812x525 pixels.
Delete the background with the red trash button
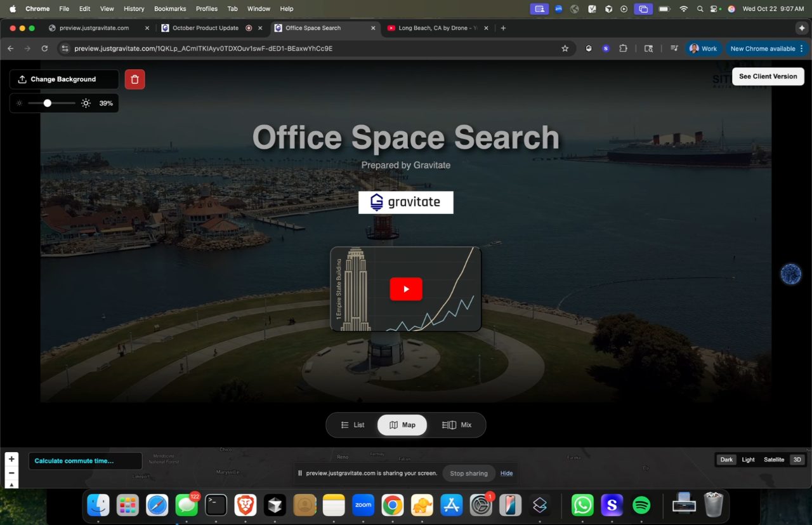coord(135,79)
